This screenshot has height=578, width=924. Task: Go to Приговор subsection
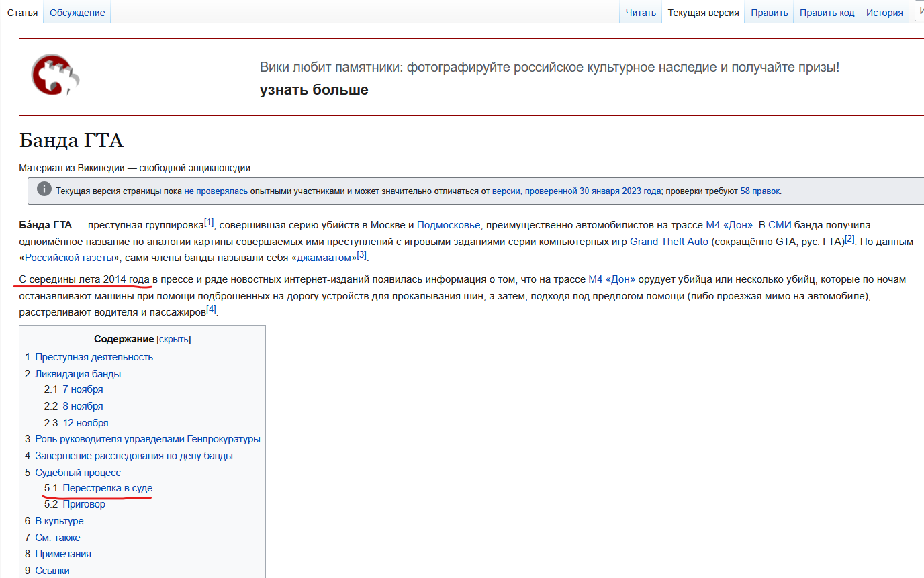tap(84, 505)
